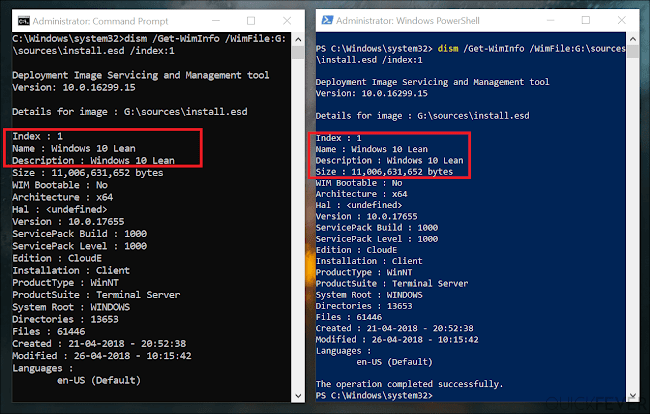Image resolution: width=650 pixels, height=414 pixels.
Task: Click 'Size : 11,006,631,652 bytes' in Command Prompt
Action: (x=87, y=173)
